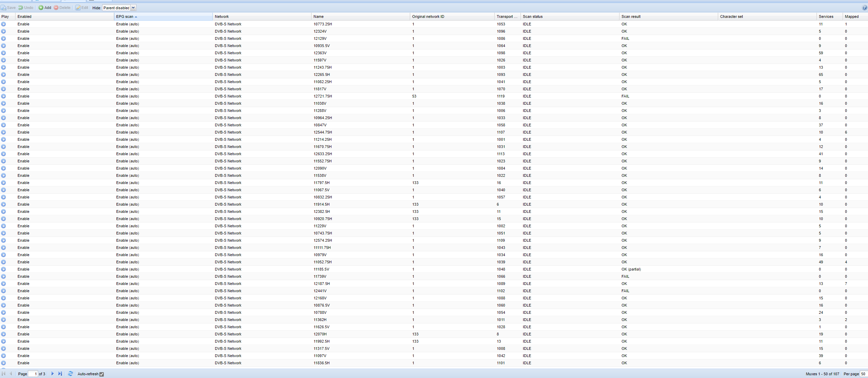Viewport: 868px width, 378px height.
Task: Sort by the Scan result column
Action: 631,16
